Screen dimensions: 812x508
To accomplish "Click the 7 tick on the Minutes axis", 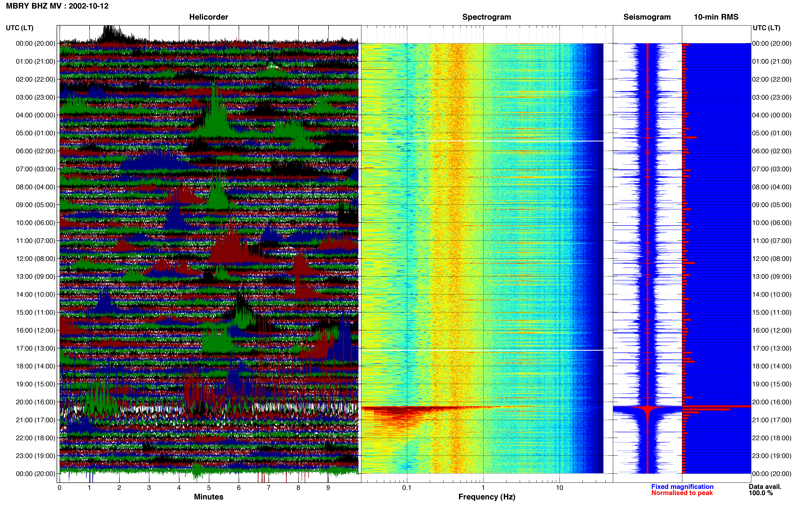I will (269, 487).
